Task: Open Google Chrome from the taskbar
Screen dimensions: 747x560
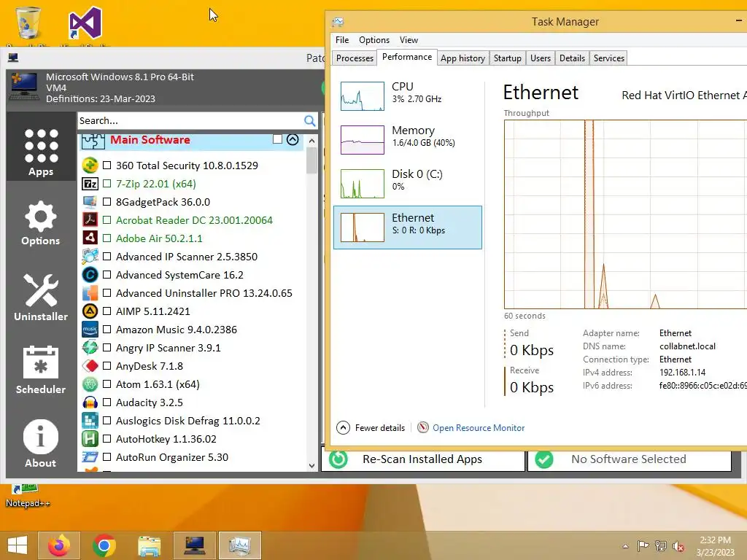Action: pyautogui.click(x=104, y=545)
